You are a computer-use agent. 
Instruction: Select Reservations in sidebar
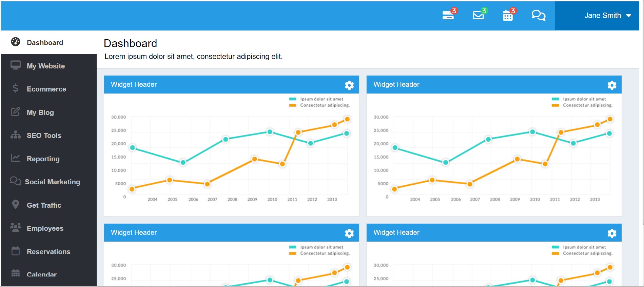coord(48,251)
